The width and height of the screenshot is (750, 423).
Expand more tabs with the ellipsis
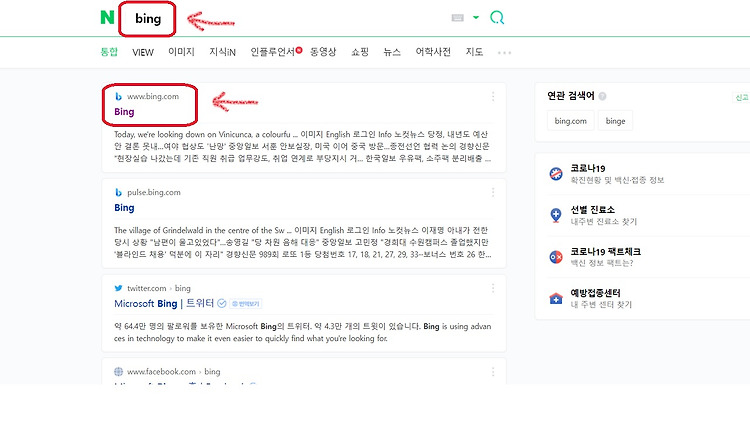504,53
